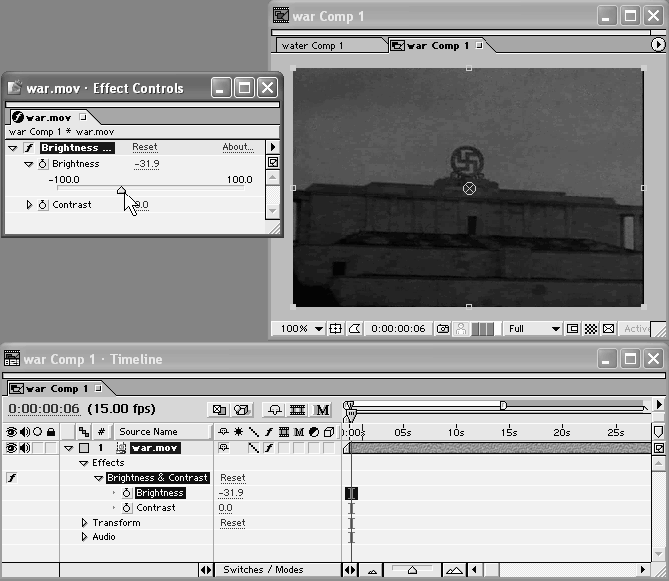
Task: Expand the Transform property group
Action: pyautogui.click(x=84, y=523)
